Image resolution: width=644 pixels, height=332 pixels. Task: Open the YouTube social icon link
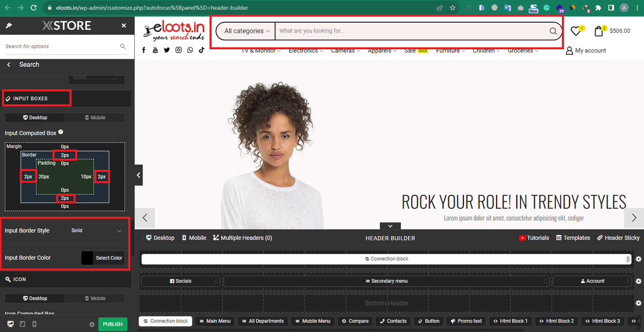coord(155,50)
